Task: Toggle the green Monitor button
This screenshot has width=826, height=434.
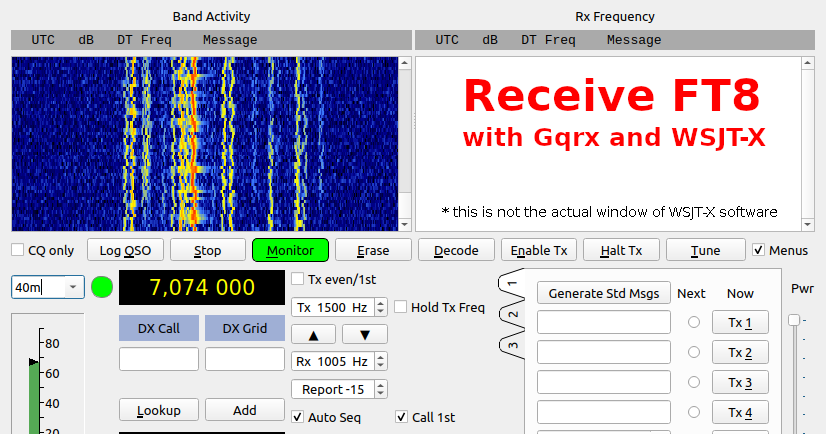Action: pyautogui.click(x=290, y=250)
